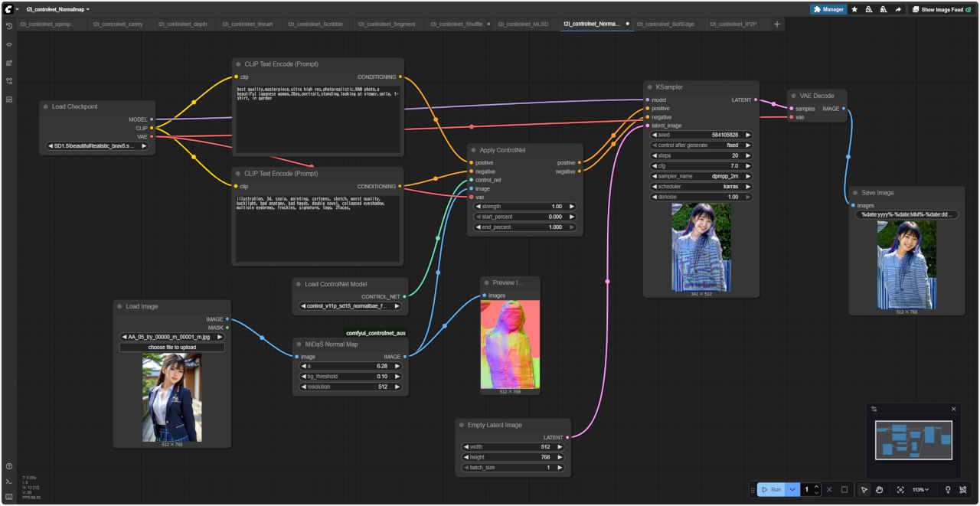Open the Manager button
The width and height of the screenshot is (980, 506).
coord(828,10)
